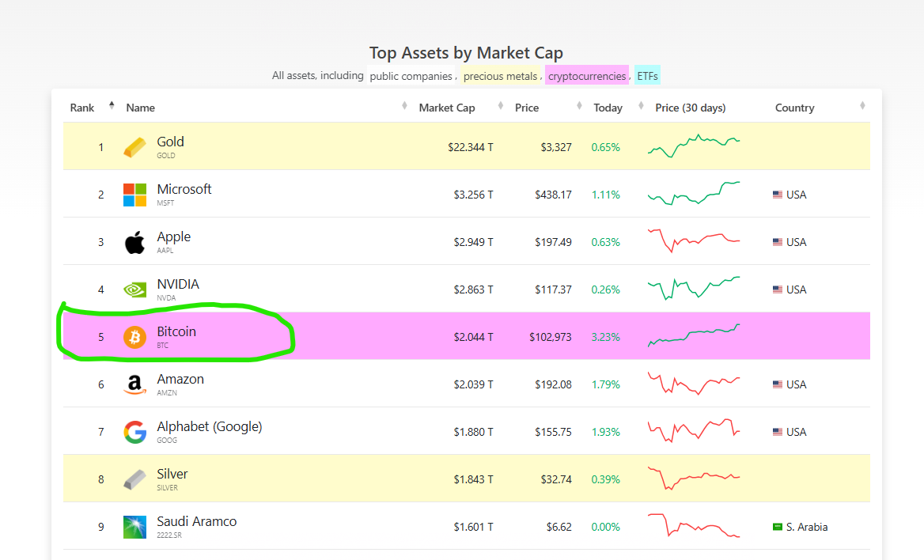This screenshot has width=924, height=560.
Task: Open the Saudi Aramco asset page
Action: (x=197, y=522)
